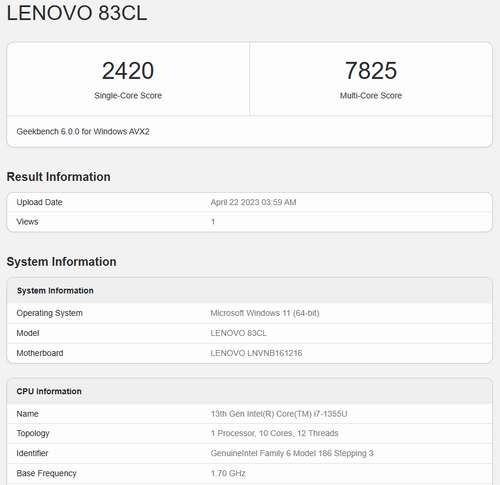Image resolution: width=500 pixels, height=485 pixels.
Task: Select the multi-core score 7825
Action: point(371,71)
